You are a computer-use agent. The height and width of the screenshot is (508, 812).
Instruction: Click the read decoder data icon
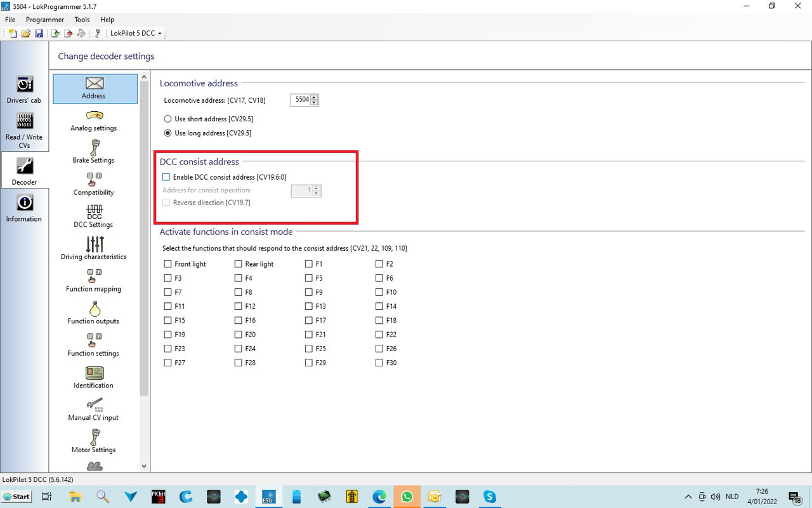tap(56, 33)
